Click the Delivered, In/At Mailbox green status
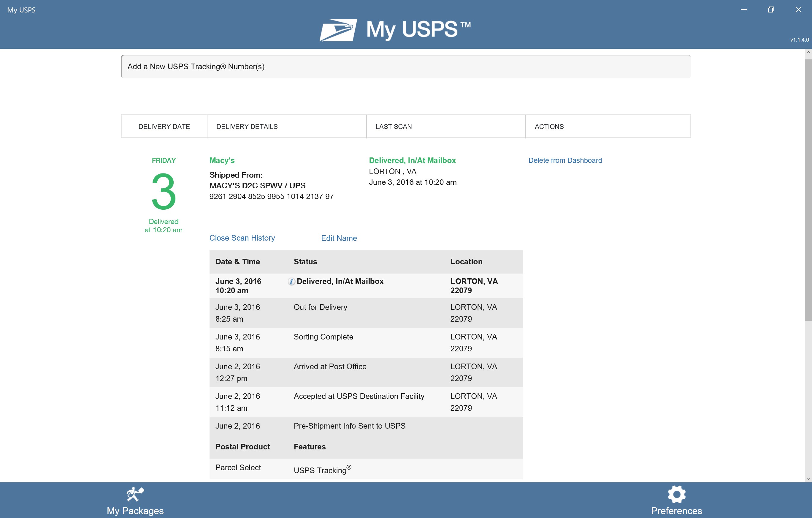Viewport: 812px width, 518px height. point(412,160)
